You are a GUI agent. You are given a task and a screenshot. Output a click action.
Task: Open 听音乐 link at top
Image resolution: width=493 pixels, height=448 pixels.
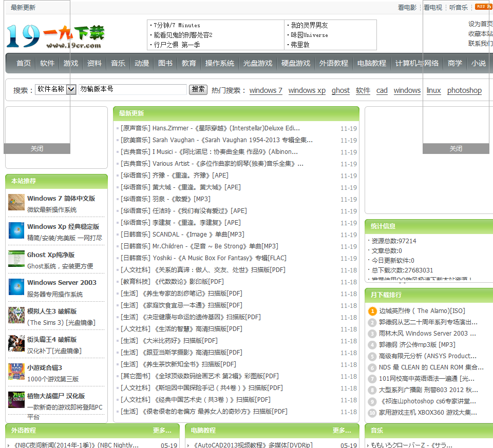click(459, 7)
